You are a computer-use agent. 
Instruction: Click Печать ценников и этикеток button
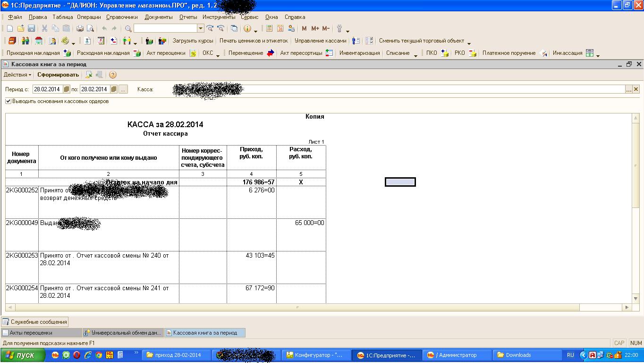click(x=254, y=41)
